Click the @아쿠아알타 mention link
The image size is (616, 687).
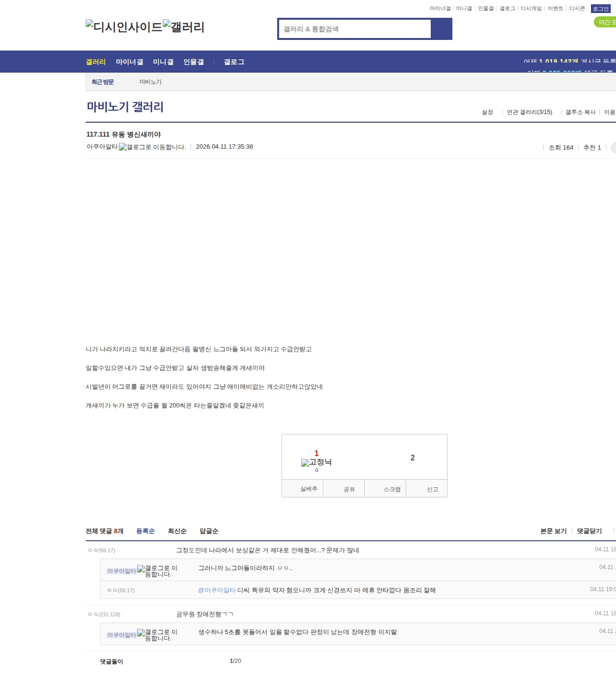[217, 590]
